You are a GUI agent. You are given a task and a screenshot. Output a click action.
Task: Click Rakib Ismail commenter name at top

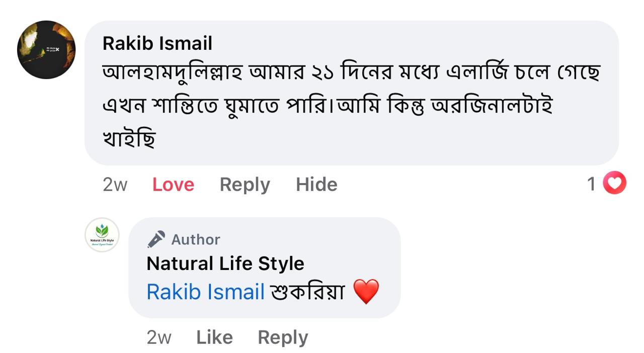coord(157,44)
